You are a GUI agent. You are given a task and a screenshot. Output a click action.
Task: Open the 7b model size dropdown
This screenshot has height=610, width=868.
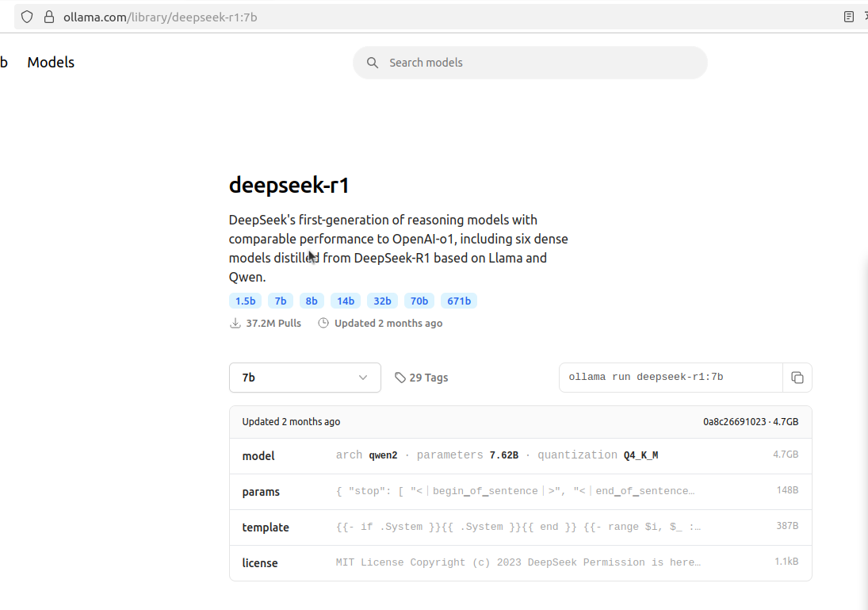pyautogui.click(x=304, y=378)
